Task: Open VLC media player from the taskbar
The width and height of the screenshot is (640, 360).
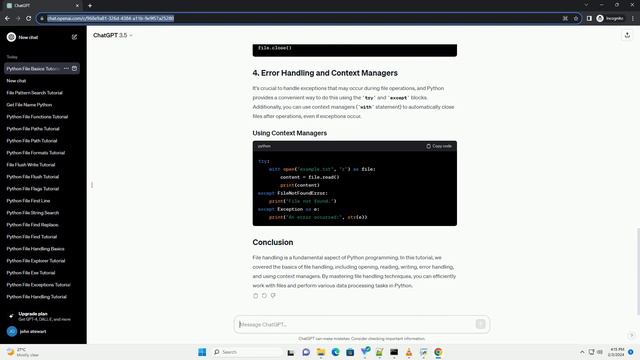Action: tap(409, 352)
